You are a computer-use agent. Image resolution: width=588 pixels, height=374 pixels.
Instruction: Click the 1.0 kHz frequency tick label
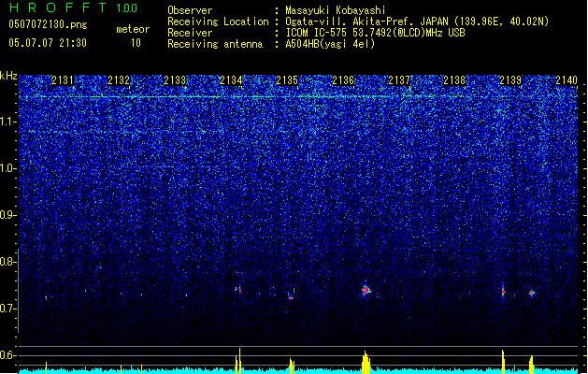8,168
